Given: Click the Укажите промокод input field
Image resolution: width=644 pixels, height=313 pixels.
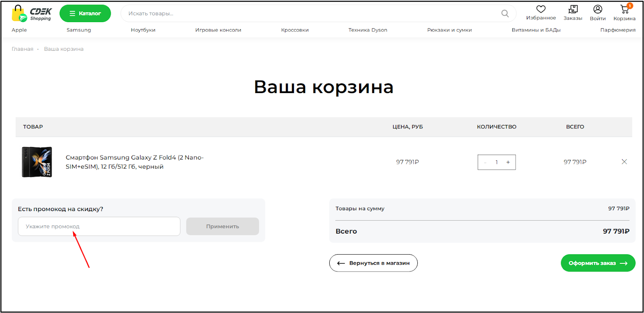Looking at the screenshot, I should 99,226.
